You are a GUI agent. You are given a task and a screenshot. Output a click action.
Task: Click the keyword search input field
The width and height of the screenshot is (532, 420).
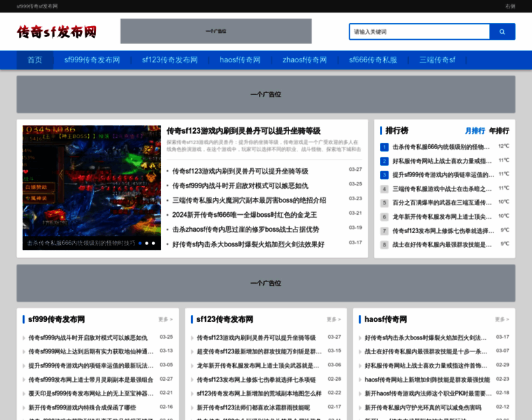tap(419, 31)
